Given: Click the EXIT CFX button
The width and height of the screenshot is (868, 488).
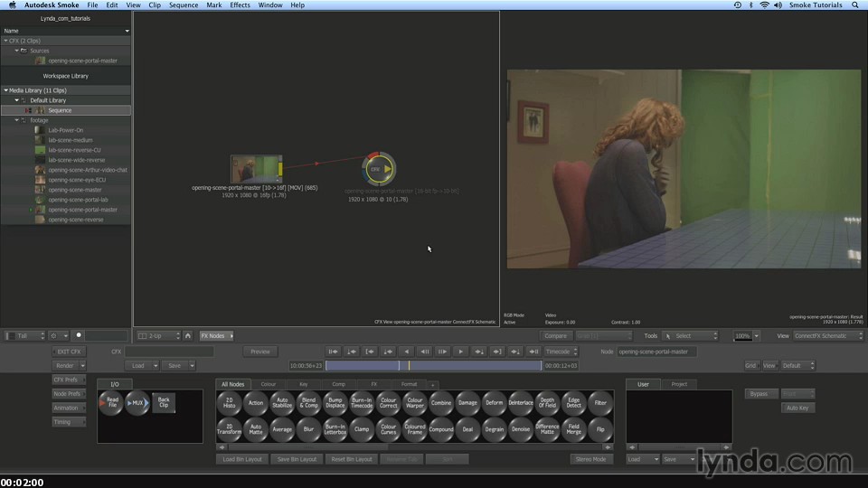Looking at the screenshot, I should coord(68,352).
